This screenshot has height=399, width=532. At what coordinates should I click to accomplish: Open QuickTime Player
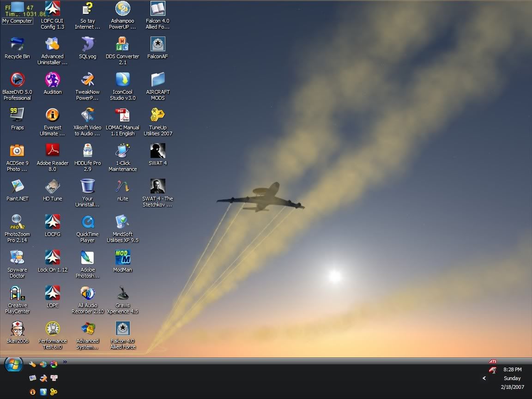pyautogui.click(x=87, y=221)
